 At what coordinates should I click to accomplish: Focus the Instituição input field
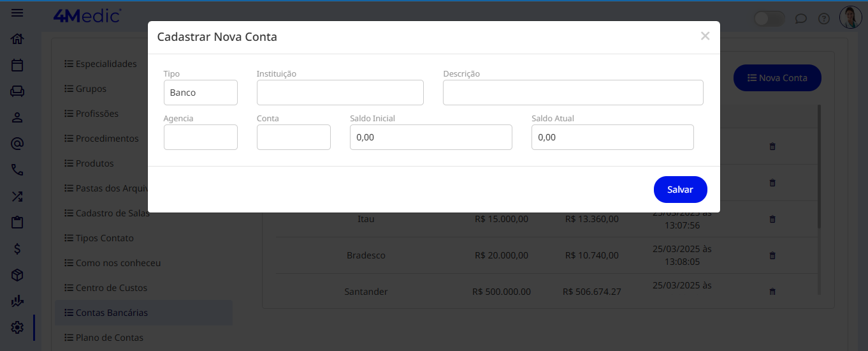[x=340, y=93]
